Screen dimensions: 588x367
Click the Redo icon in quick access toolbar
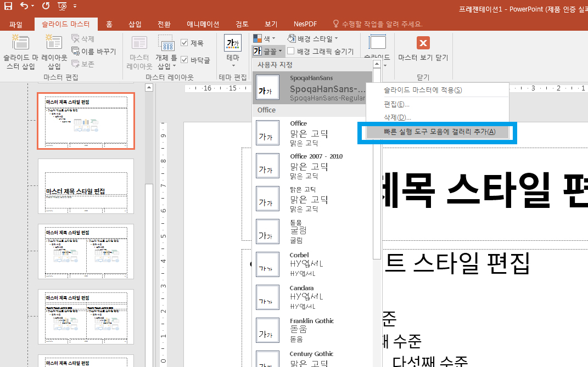tap(46, 6)
